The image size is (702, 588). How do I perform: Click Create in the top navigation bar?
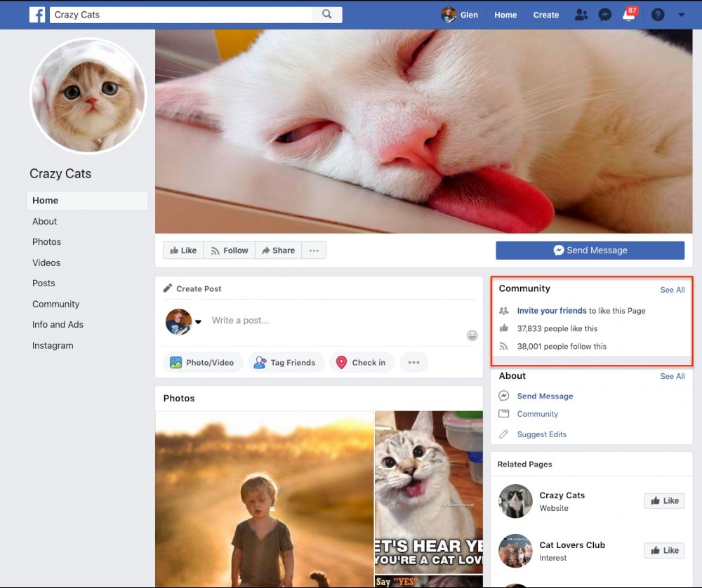[545, 15]
